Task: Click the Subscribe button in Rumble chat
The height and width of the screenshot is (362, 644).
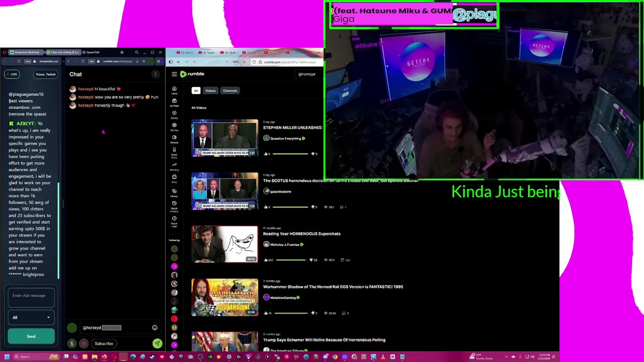Action: 104,344
